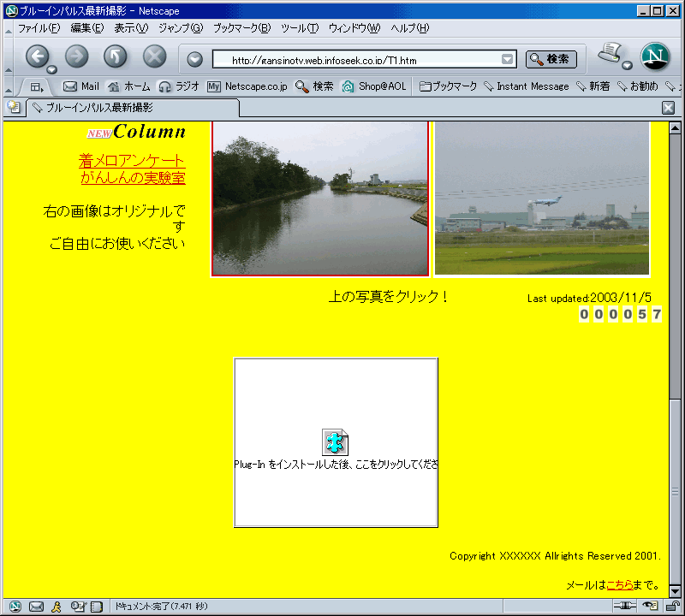Click the Netscape N logo
The height and width of the screenshot is (616, 685).
pyautogui.click(x=655, y=56)
